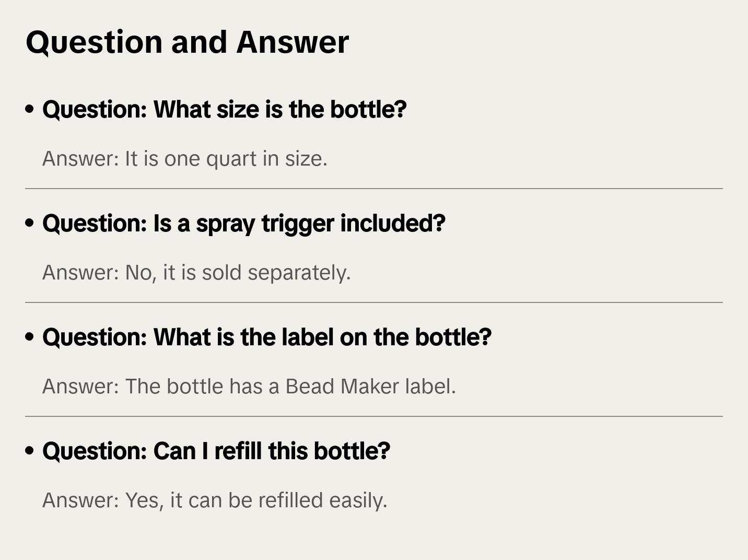Click the bullet beside the spray trigger question
748x560 pixels.
[30, 223]
